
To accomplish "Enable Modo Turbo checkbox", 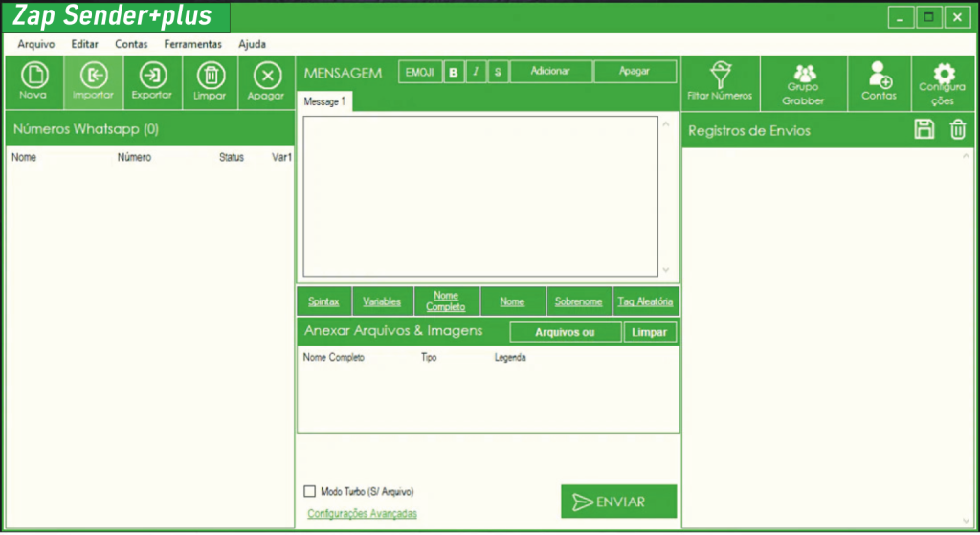I will coord(309,491).
